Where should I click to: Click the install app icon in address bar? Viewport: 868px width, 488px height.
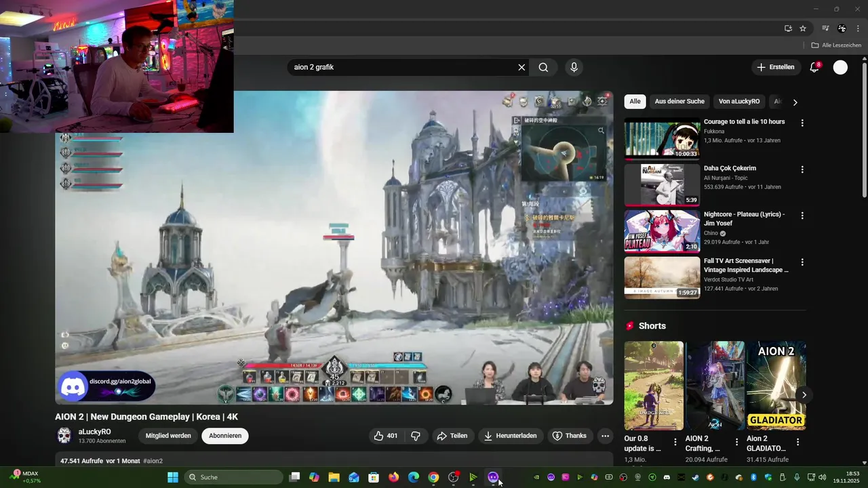788,28
